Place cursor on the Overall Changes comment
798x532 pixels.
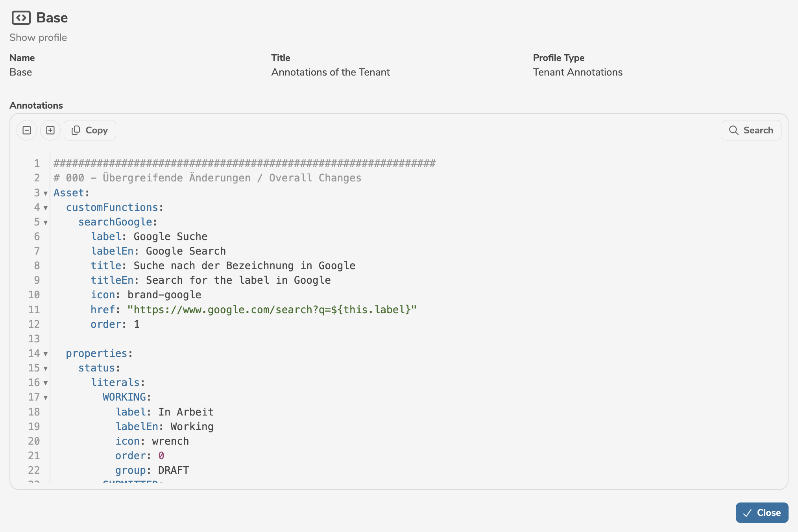pos(315,178)
